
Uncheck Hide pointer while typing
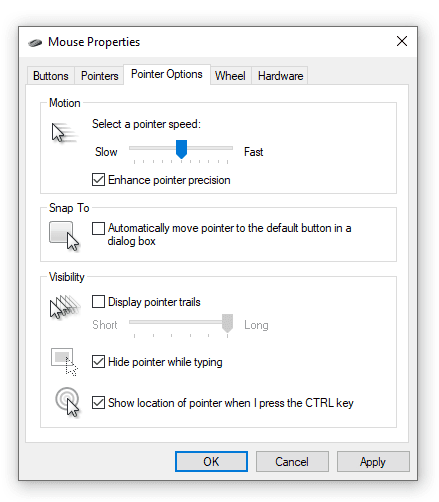98,362
